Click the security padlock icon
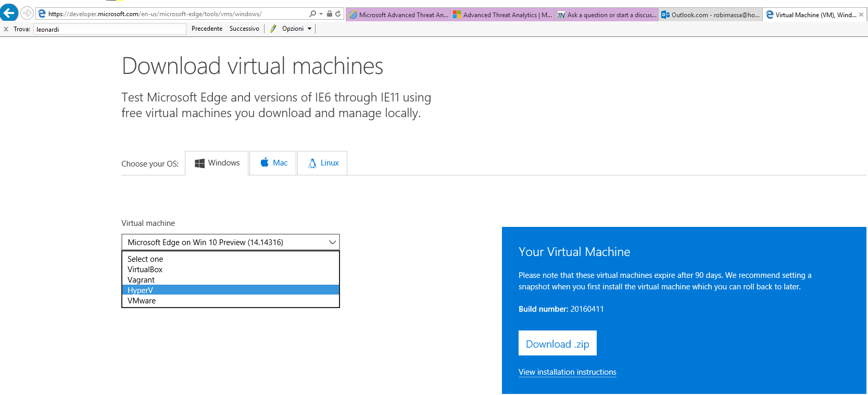 click(330, 14)
